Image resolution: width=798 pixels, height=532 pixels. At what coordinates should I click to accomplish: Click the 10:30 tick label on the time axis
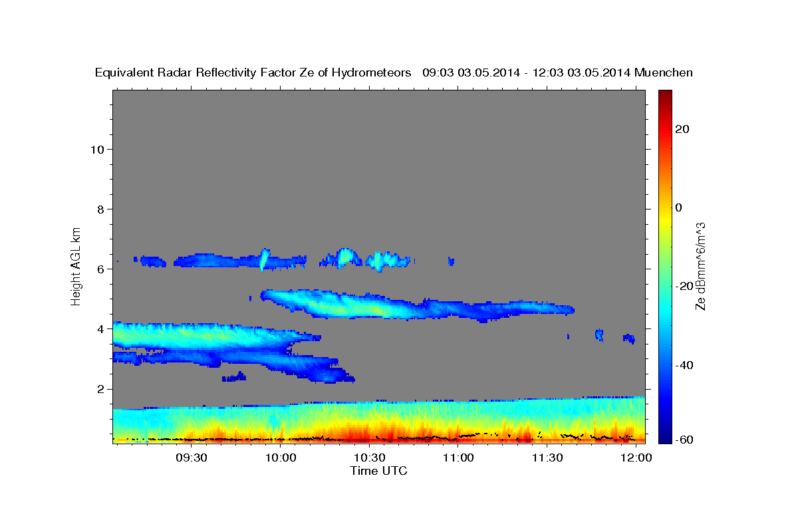369,458
